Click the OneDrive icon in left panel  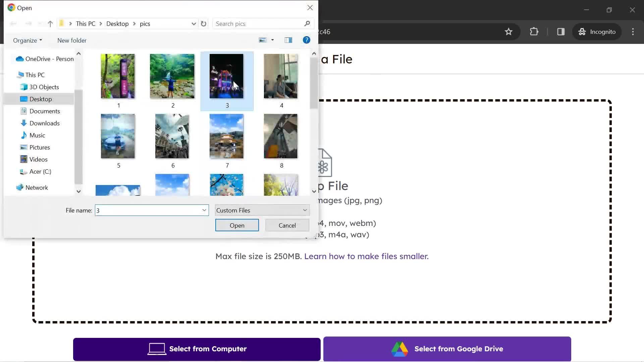(x=19, y=58)
